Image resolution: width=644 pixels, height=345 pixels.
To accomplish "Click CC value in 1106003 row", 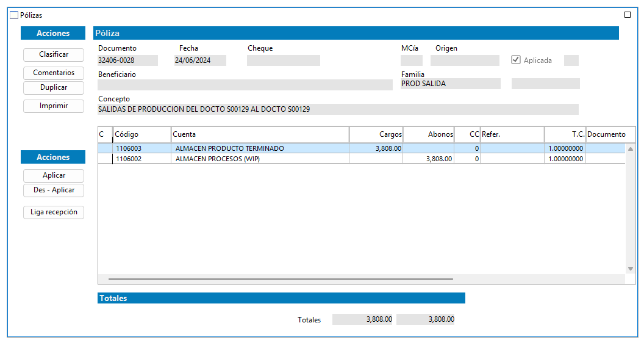I will (x=467, y=148).
